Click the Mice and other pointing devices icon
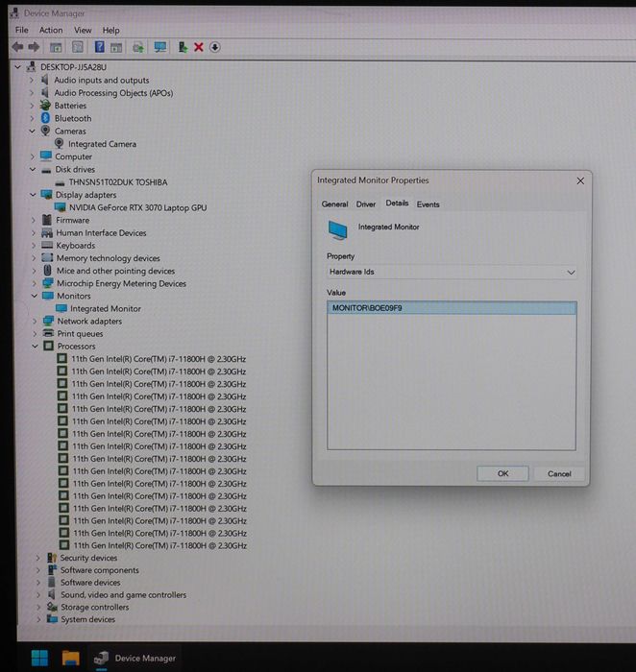The image size is (636, 672). coord(48,271)
